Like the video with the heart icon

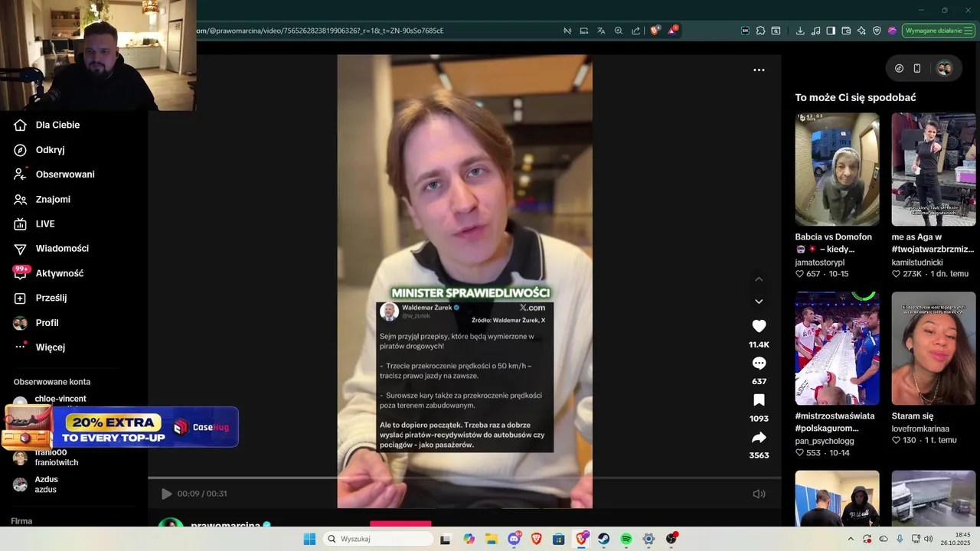coord(759,326)
